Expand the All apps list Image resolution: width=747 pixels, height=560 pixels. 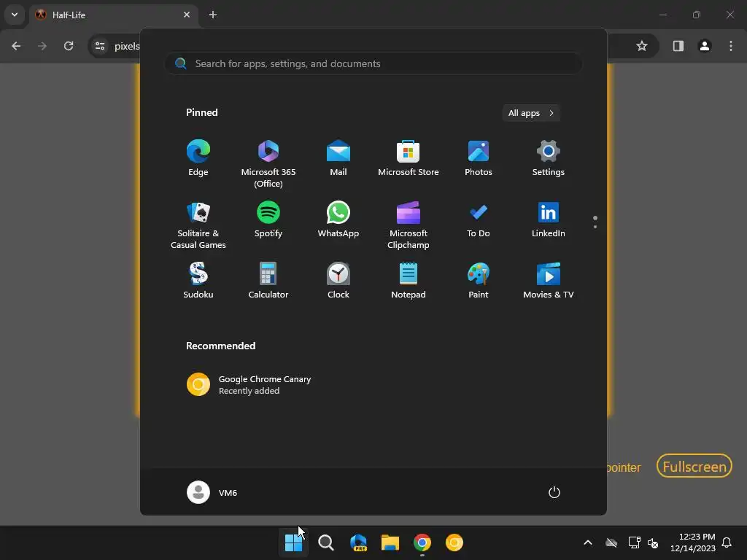[531, 113]
